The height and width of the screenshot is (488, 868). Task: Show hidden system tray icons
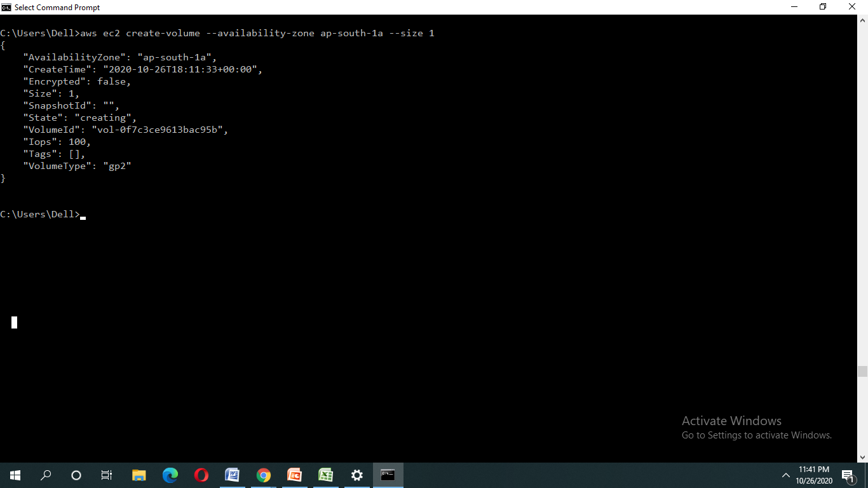point(785,475)
